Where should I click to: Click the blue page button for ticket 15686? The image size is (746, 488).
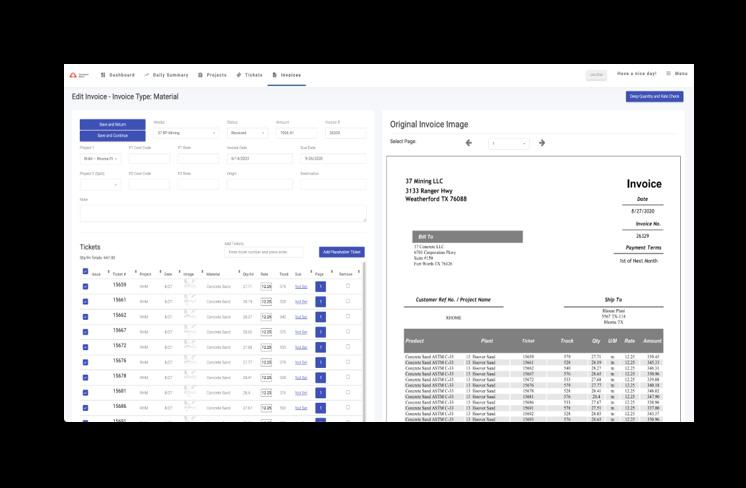pyautogui.click(x=321, y=408)
